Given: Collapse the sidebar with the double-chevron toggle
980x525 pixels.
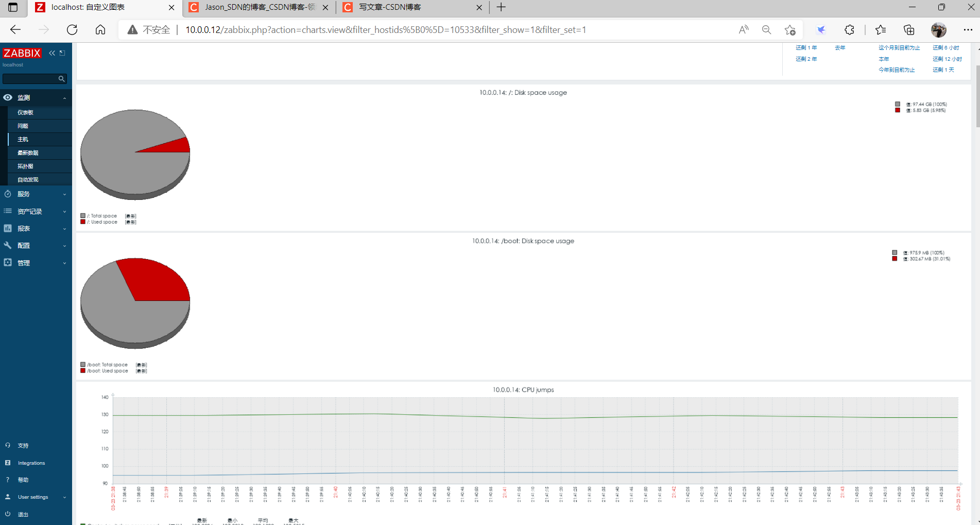Looking at the screenshot, I should 51,53.
